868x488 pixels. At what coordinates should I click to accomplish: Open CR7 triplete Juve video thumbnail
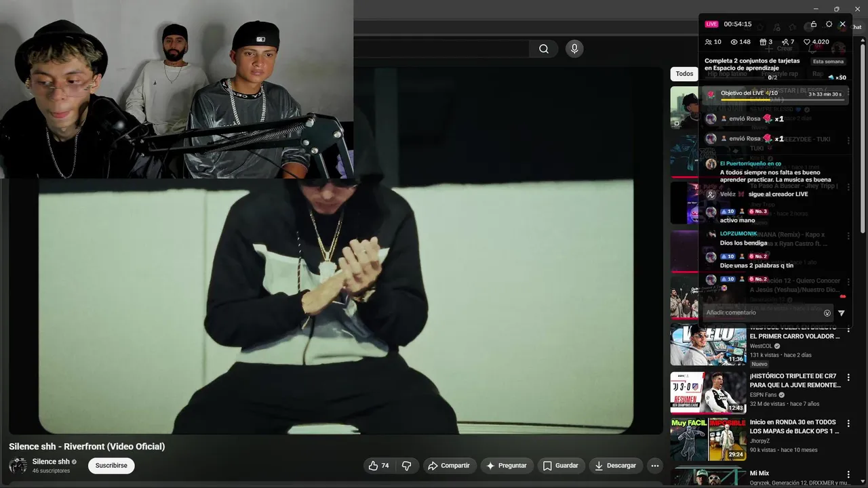pos(708,392)
